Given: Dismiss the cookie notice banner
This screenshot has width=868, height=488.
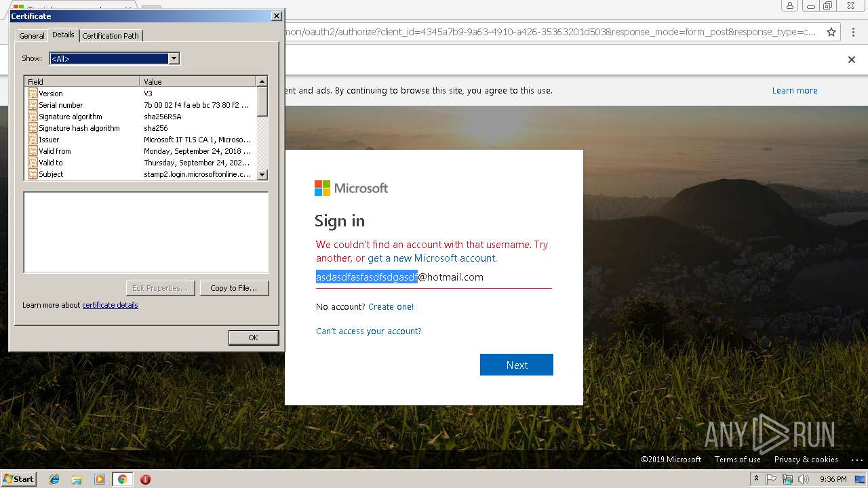Looking at the screenshot, I should click(852, 60).
